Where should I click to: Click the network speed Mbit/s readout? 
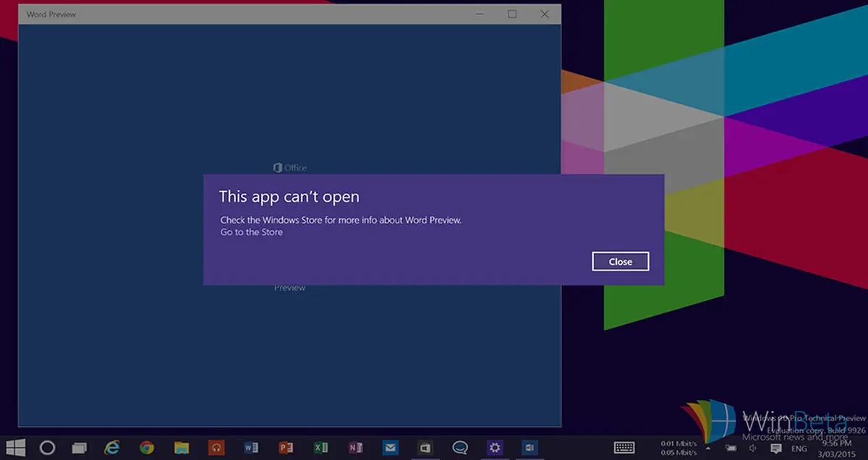tap(677, 447)
